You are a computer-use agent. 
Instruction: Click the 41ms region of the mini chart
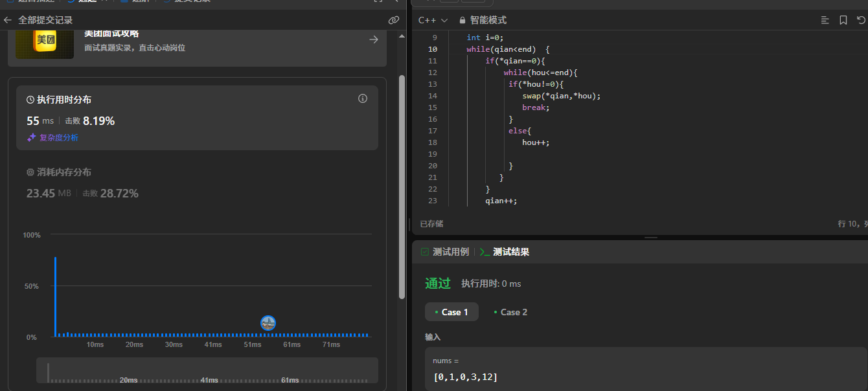(208, 380)
